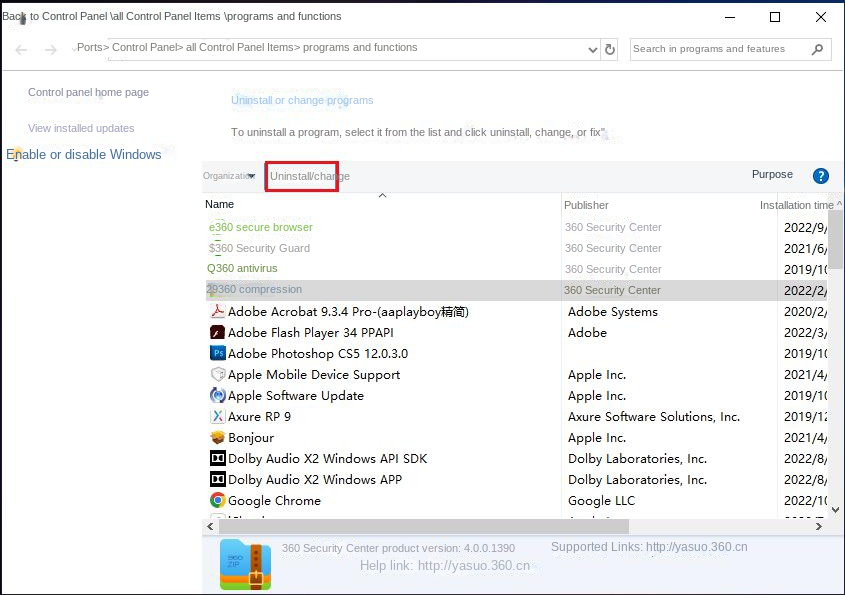Open Enable or disable Windows features

tap(85, 154)
